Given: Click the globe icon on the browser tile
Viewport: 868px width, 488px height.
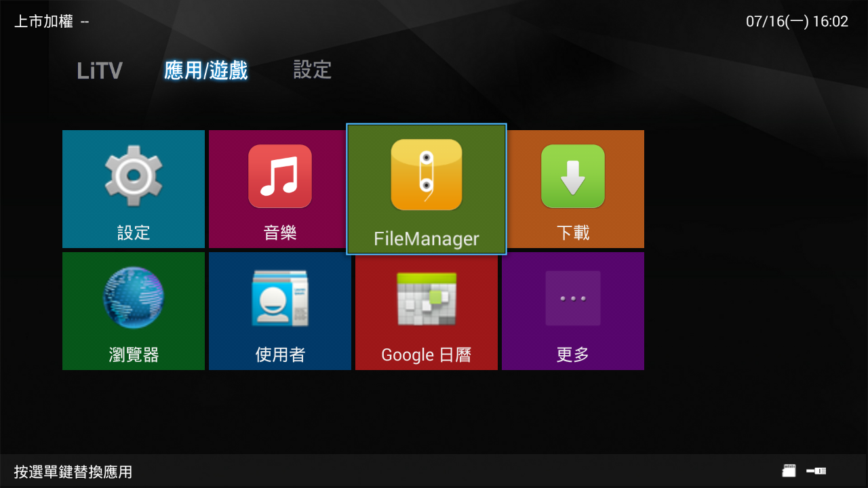Looking at the screenshot, I should click(133, 297).
